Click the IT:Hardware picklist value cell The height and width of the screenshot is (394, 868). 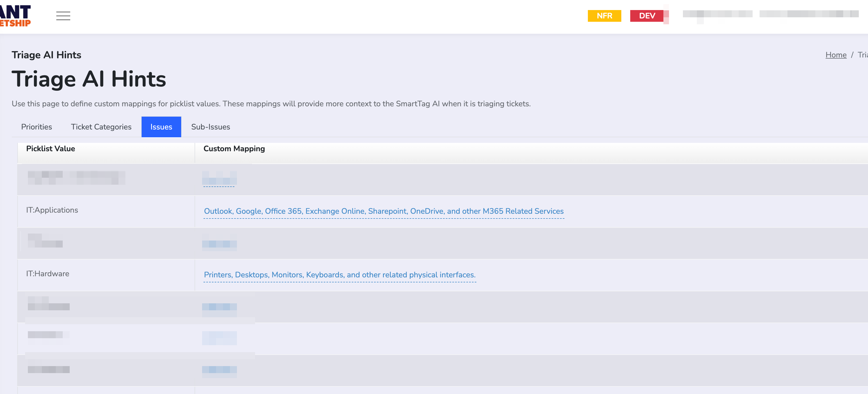click(x=48, y=274)
